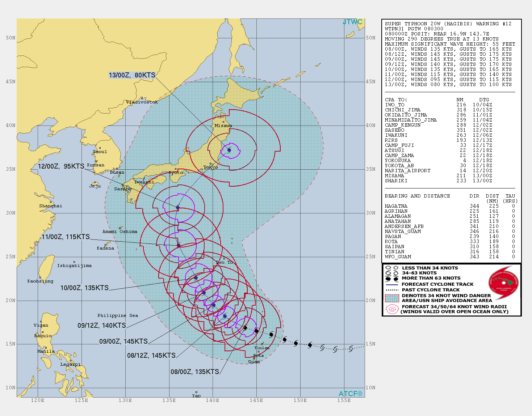Click the BEARING AND DISTANCE header
Image resolution: width=532 pixels, height=416 pixels.
pyautogui.click(x=417, y=196)
